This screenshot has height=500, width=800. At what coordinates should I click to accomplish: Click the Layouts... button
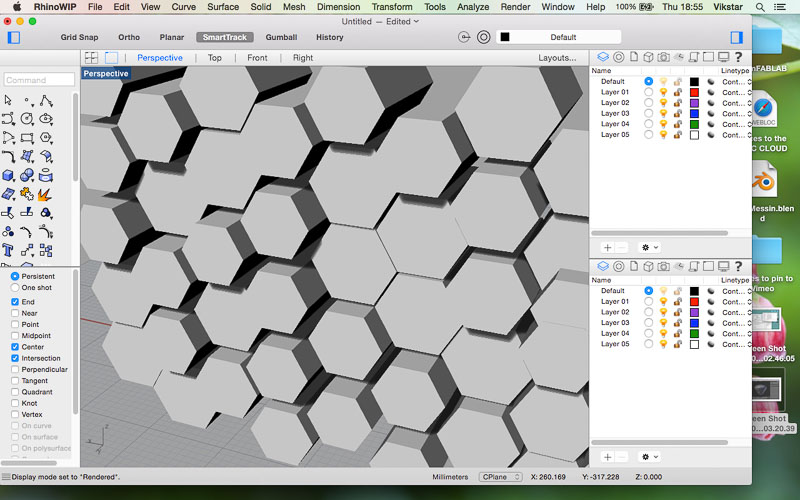tap(557, 58)
